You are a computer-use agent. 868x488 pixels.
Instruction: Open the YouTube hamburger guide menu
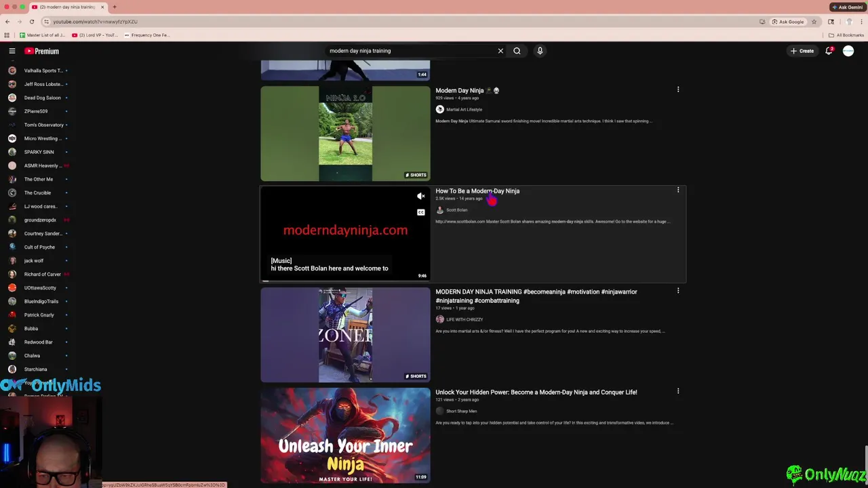(12, 51)
